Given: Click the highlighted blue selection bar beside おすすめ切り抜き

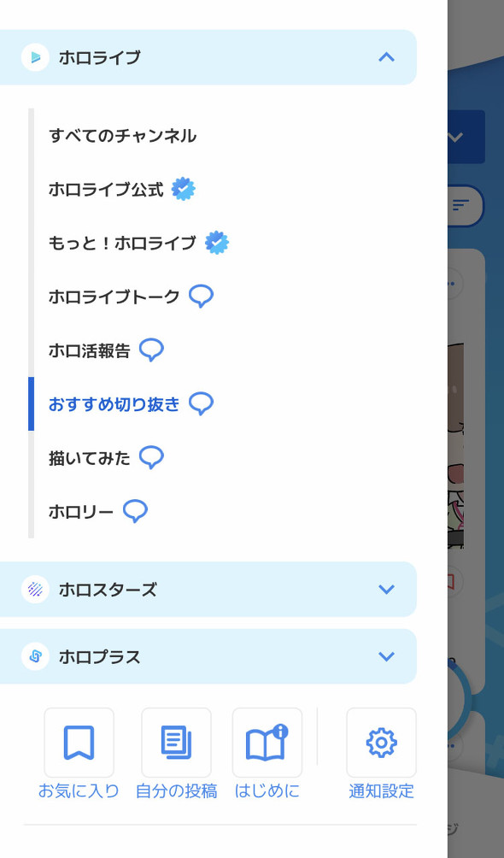Looking at the screenshot, I should [32, 403].
